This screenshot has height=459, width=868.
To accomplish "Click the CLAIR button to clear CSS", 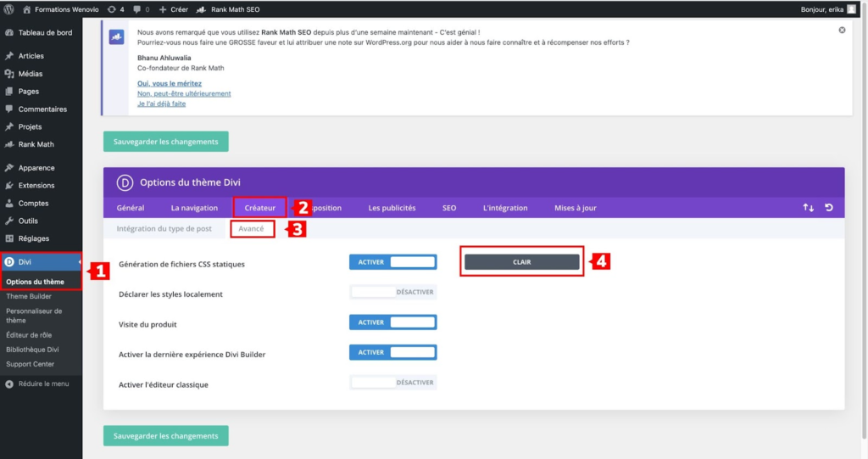I will [521, 262].
